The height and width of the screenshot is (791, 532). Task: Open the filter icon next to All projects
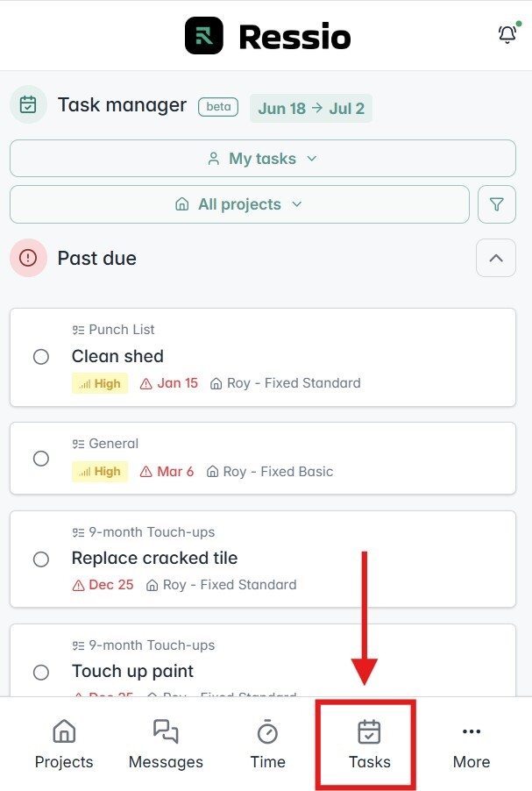tap(497, 203)
